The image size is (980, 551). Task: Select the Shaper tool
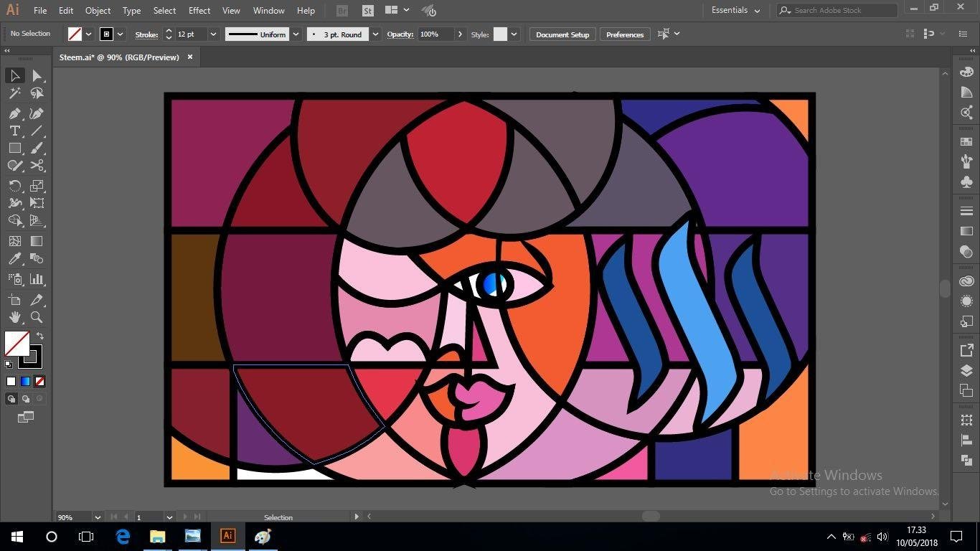[14, 165]
